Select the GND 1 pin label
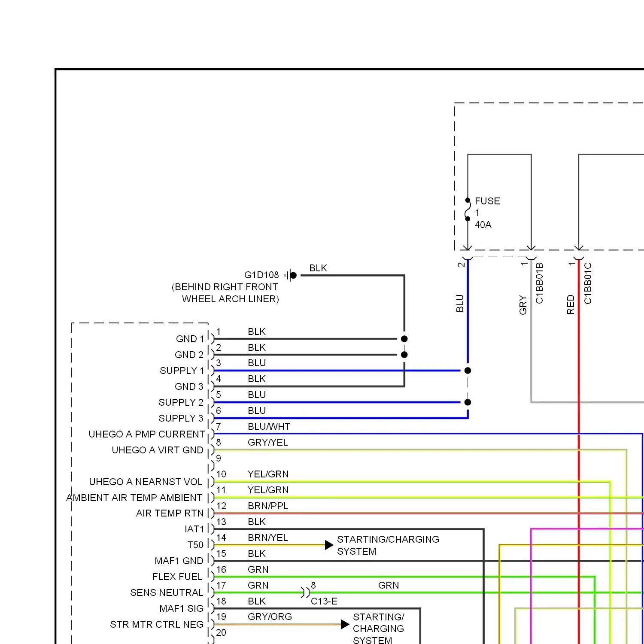644x644 pixels. tap(190, 339)
